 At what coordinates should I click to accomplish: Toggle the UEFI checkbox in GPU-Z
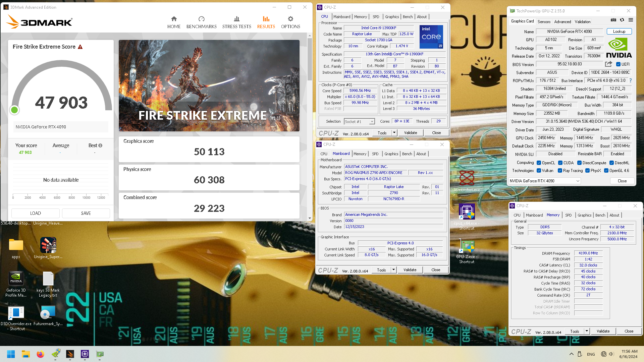tap(618, 64)
